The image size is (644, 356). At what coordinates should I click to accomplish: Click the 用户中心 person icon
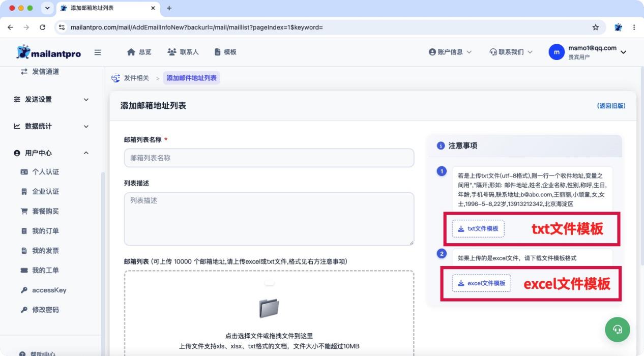coord(17,153)
